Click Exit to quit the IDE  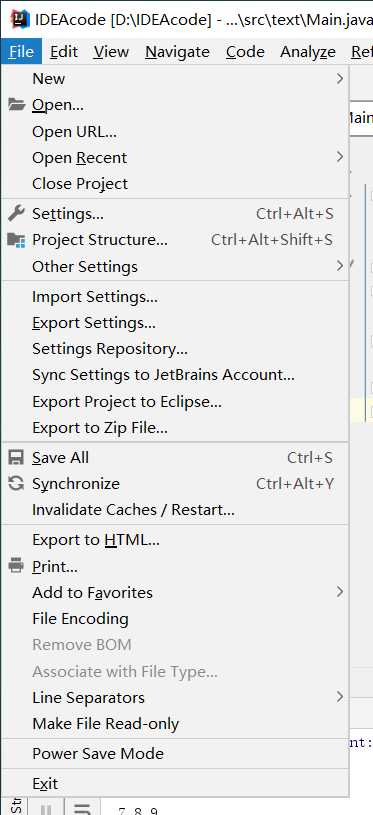pos(175,784)
